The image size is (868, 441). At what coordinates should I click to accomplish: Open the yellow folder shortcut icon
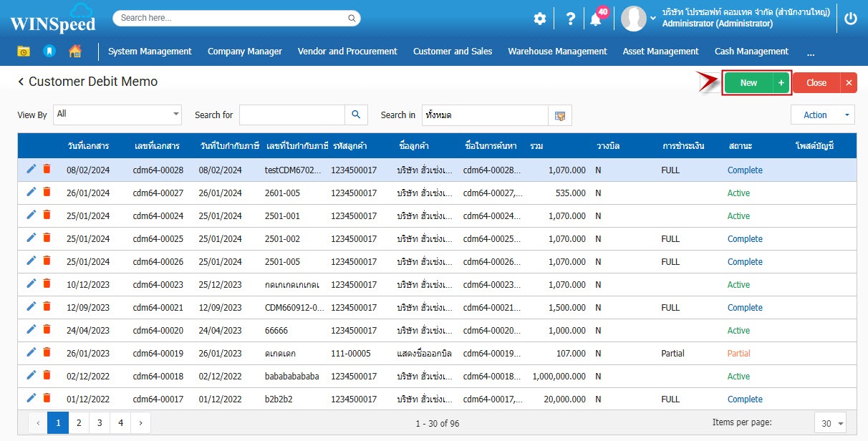pyautogui.click(x=24, y=52)
